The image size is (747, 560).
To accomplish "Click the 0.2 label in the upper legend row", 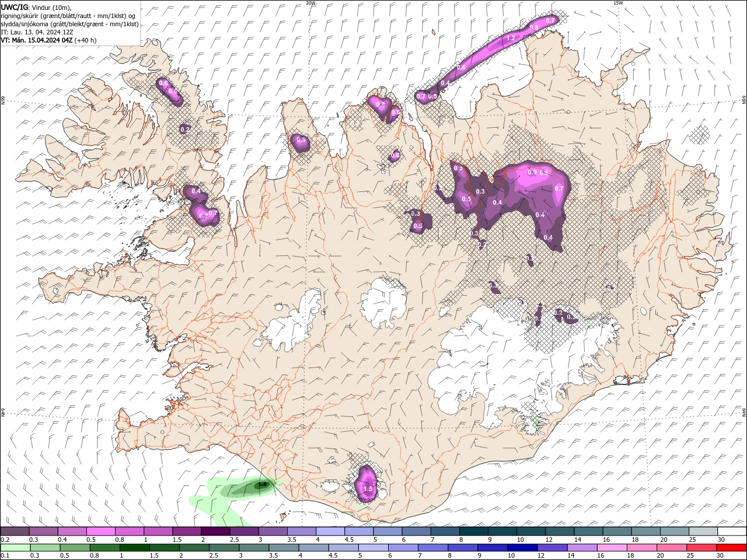I will [4, 540].
